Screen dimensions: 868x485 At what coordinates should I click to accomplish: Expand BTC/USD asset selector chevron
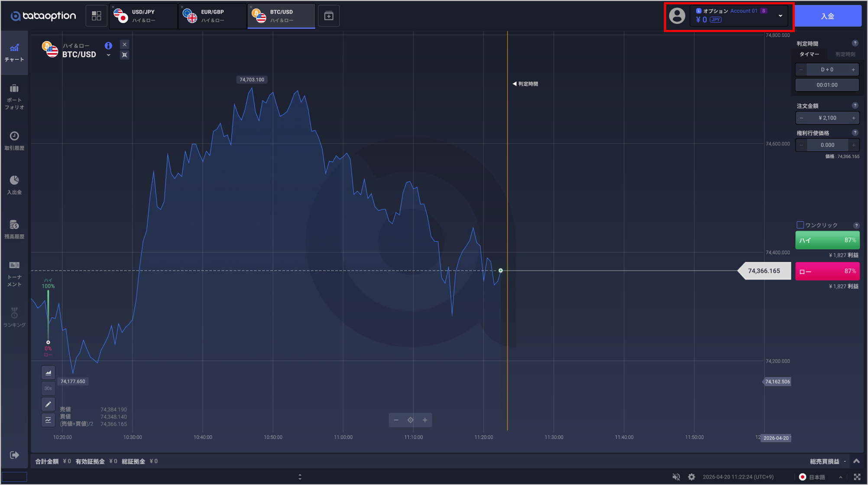point(108,55)
